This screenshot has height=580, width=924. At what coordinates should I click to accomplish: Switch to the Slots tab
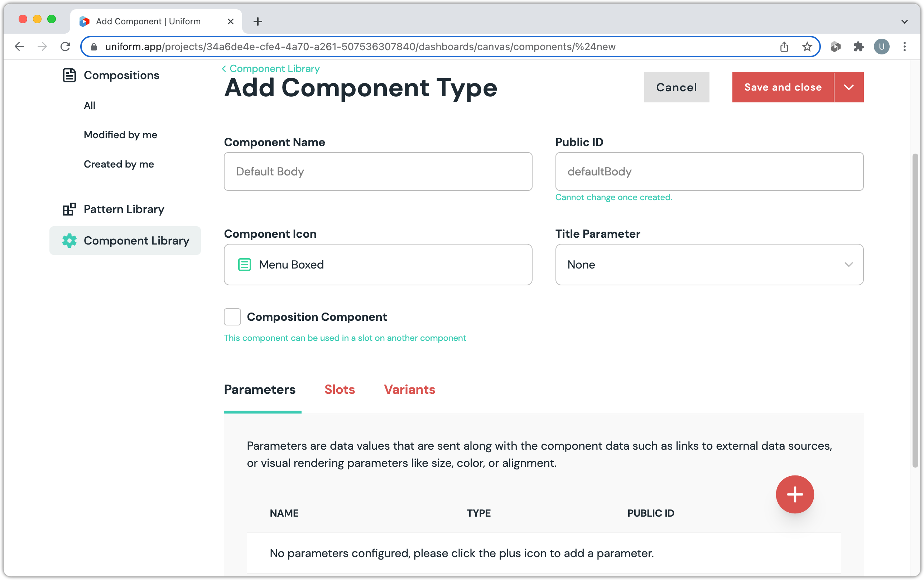[340, 390]
